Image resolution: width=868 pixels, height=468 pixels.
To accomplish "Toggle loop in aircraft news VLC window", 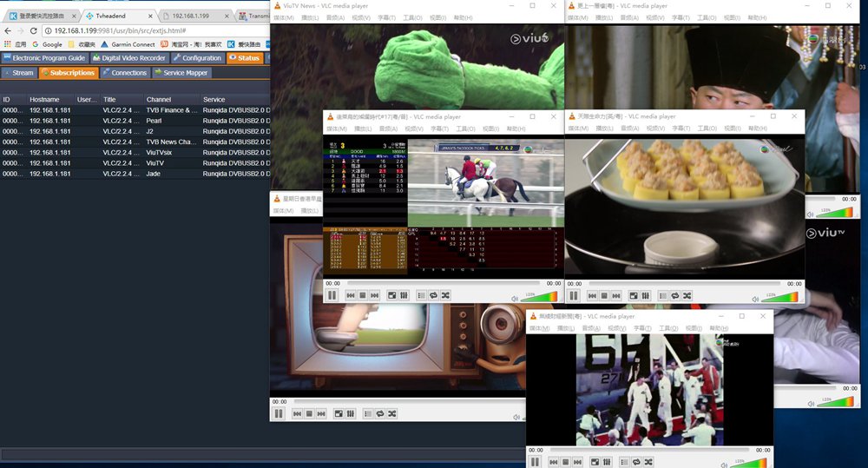I will pos(636,461).
